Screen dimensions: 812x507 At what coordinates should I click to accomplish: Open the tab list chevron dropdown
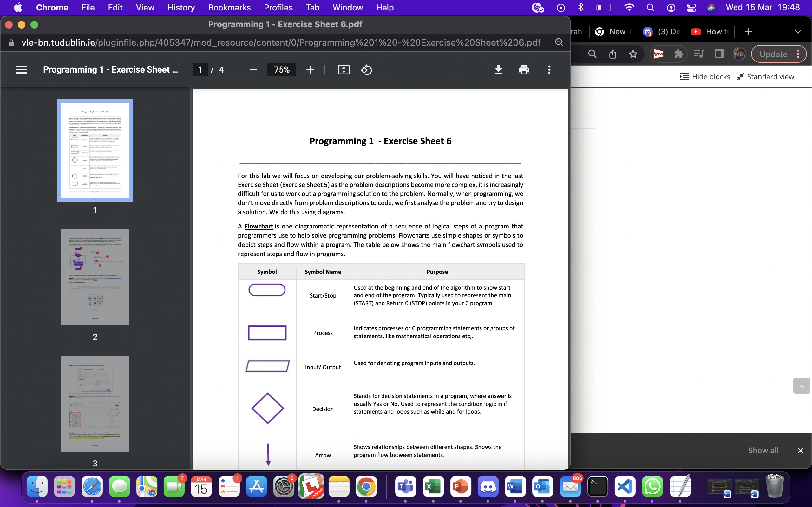click(798, 31)
